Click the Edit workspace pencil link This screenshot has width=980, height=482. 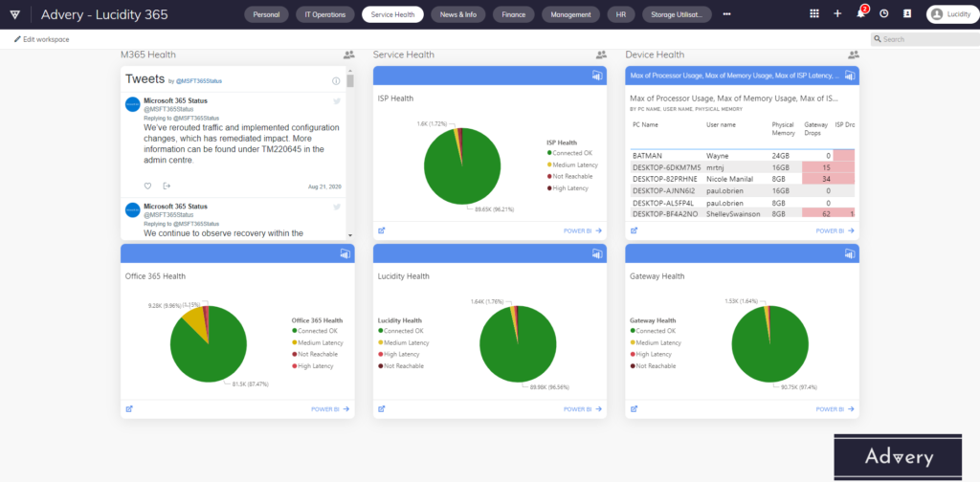(x=41, y=39)
